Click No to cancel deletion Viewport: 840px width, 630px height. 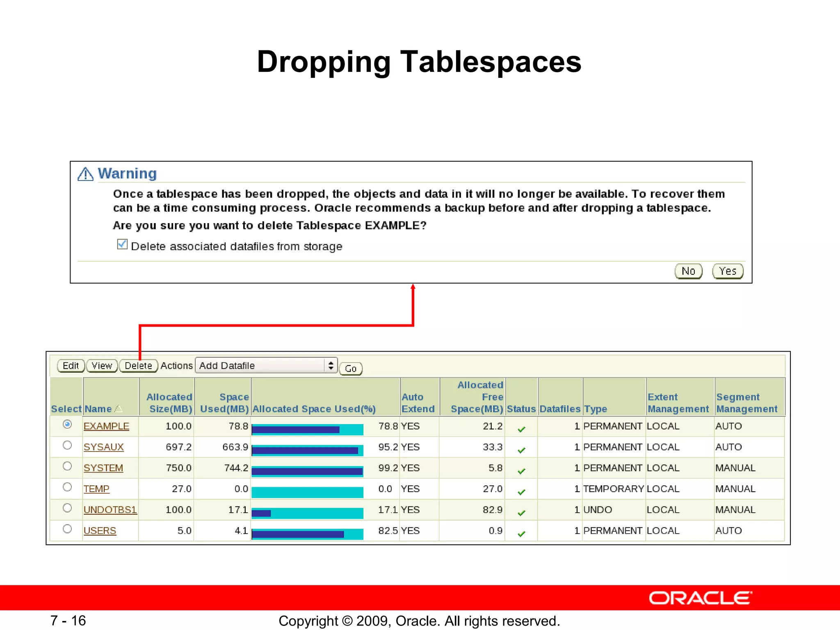(x=689, y=271)
